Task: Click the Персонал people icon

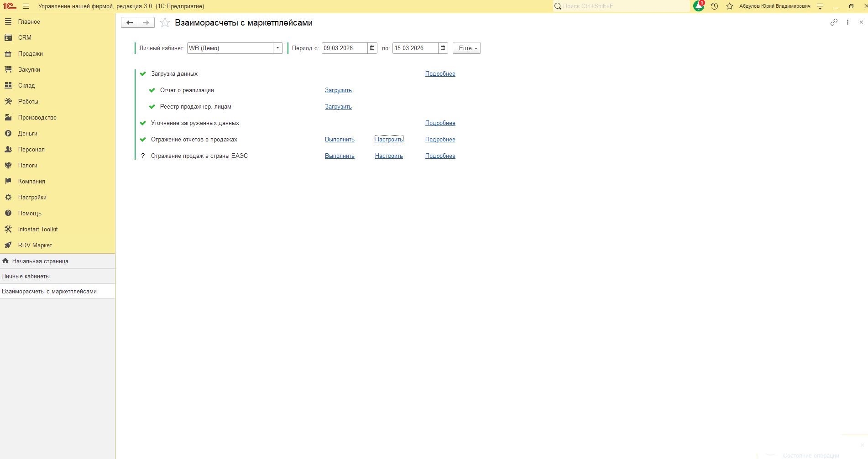Action: 8,149
